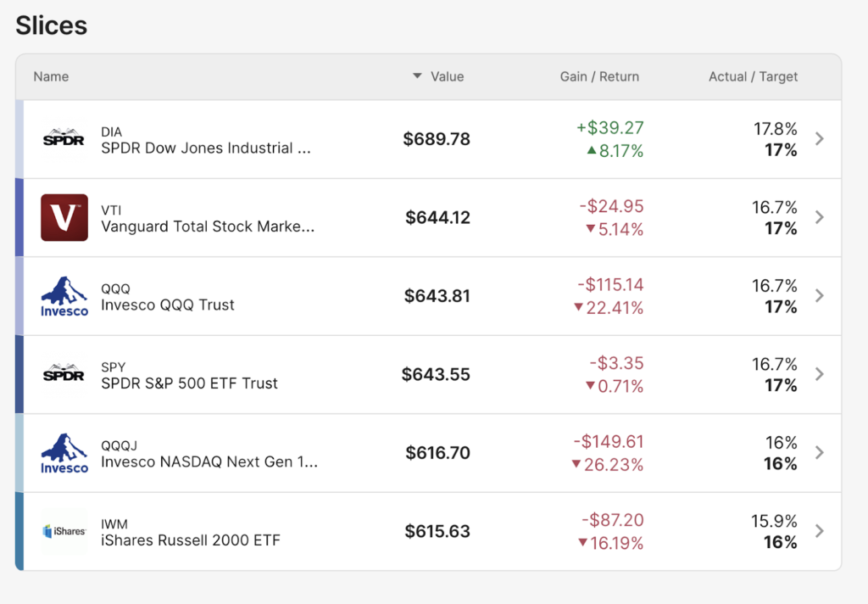Expand QQQJ slice with right chevron
Viewport: 868px width, 604px height.
(x=819, y=453)
